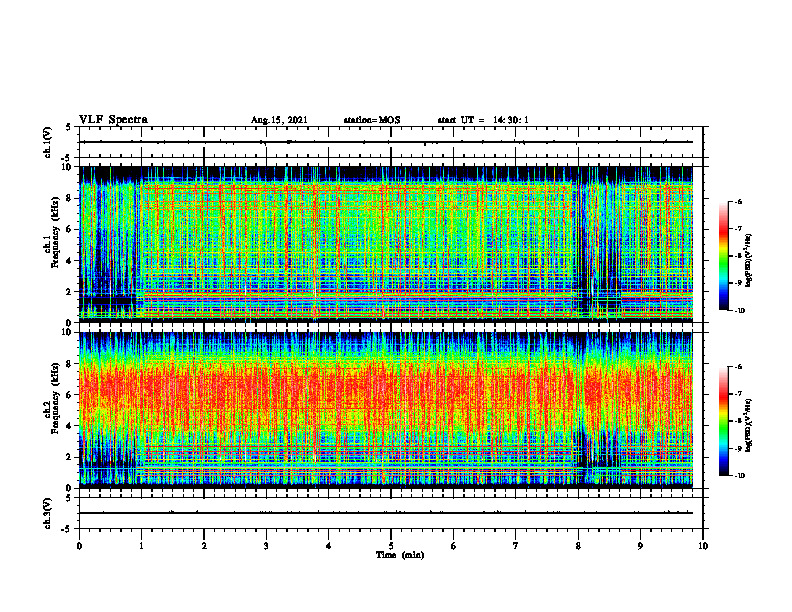Click time axis tick label "10"
The height and width of the screenshot is (612, 792).
[703, 546]
